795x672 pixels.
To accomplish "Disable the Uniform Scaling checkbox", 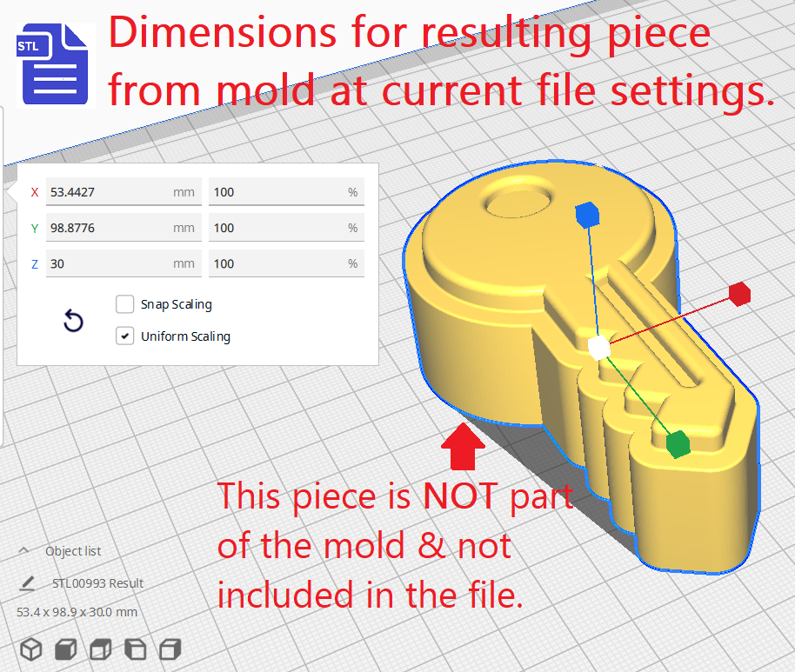I will coord(125,336).
